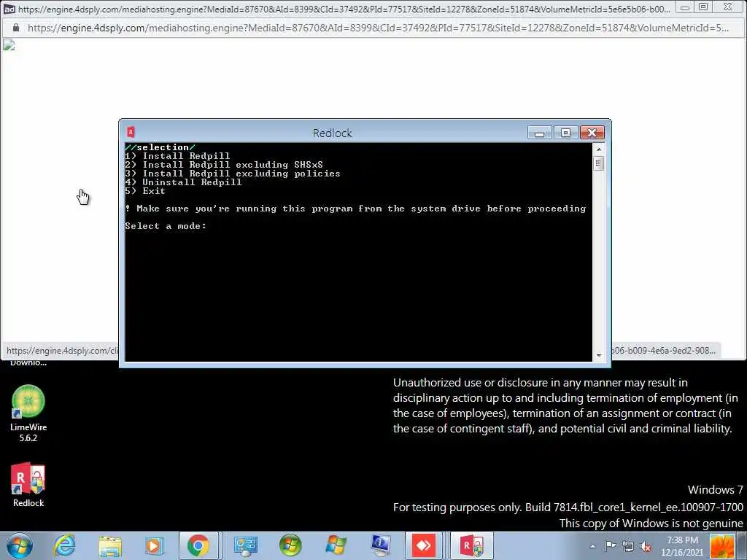
Task: Close the browser popup window
Action: (727, 7)
